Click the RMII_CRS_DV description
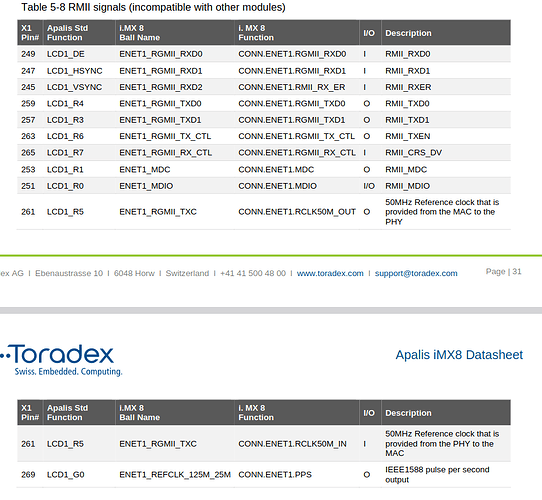Image resolution: width=542 pixels, height=500 pixels. click(x=413, y=152)
